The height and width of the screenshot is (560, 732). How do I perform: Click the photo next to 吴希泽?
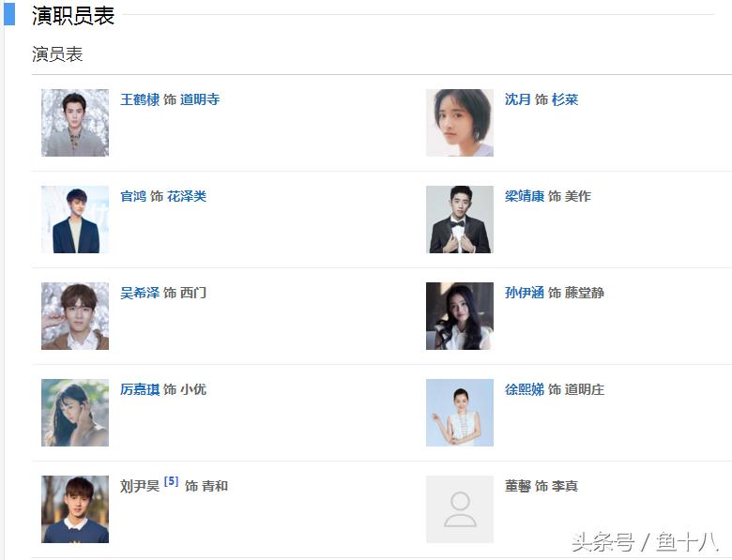coord(75,316)
